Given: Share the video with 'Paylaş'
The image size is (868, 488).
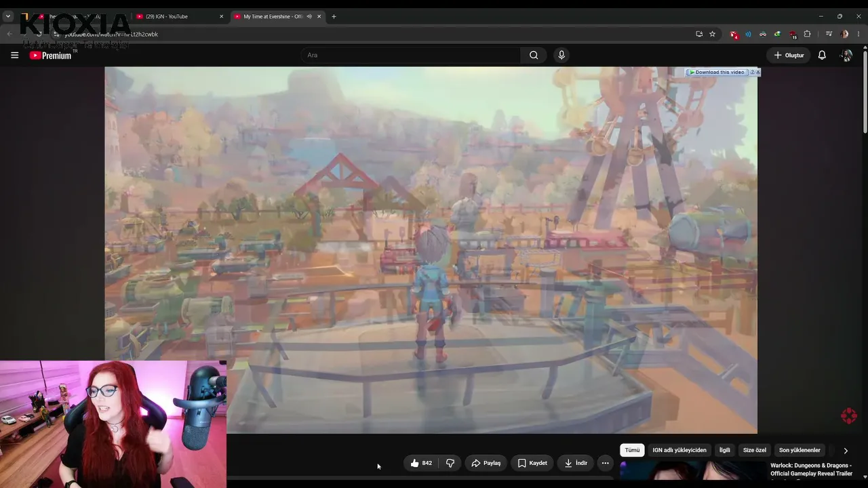Looking at the screenshot, I should pos(486,463).
